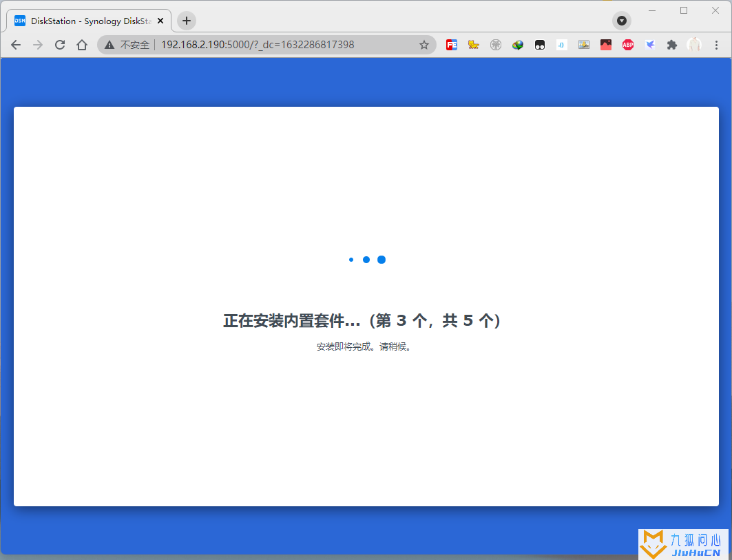Select the DiskStation - Synology tab

click(89, 21)
